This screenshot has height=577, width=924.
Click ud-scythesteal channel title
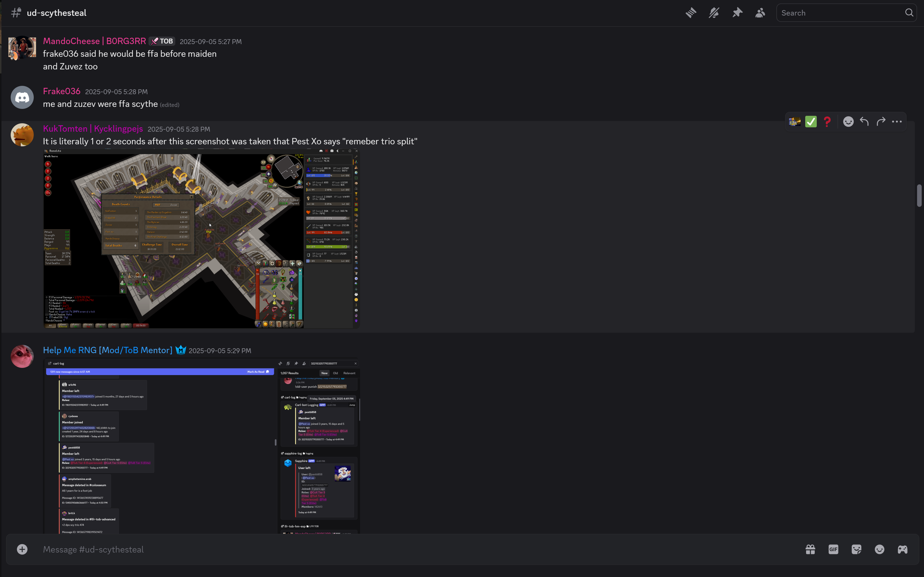[x=57, y=13]
